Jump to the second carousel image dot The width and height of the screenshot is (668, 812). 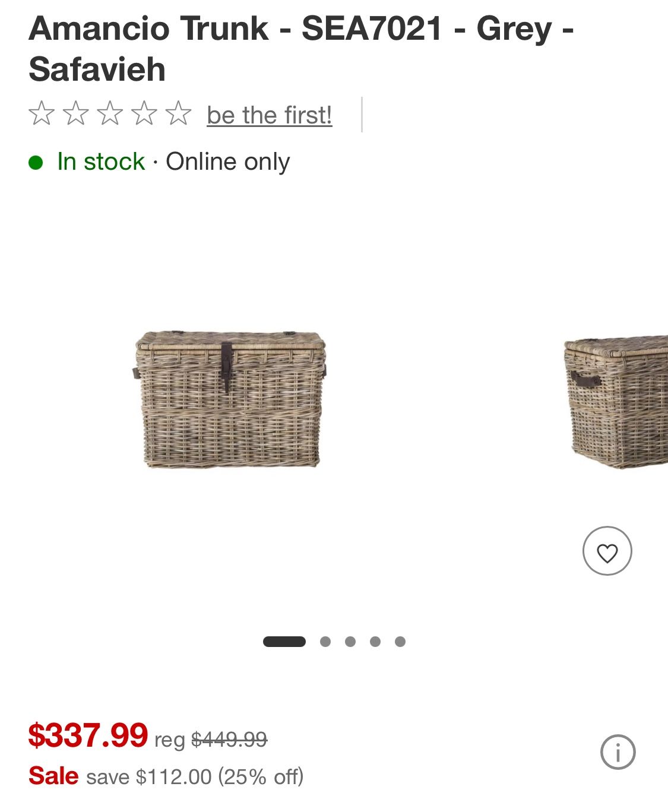coord(325,642)
